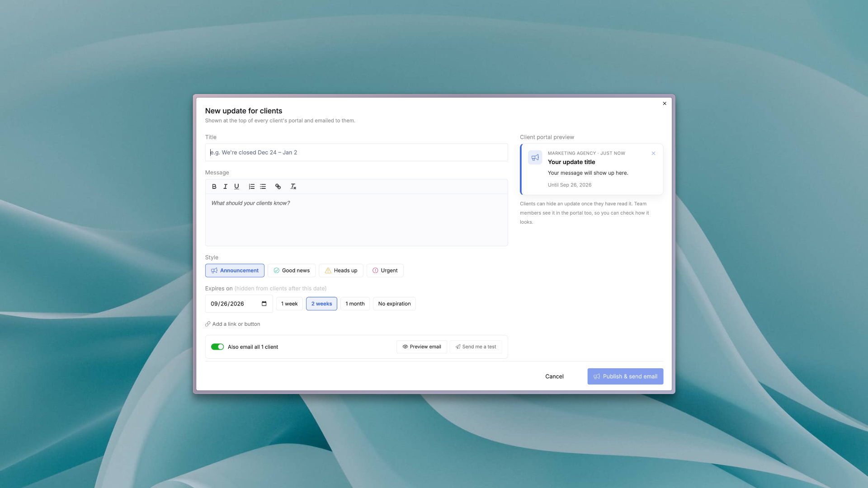Click into the message body text area

(x=357, y=220)
